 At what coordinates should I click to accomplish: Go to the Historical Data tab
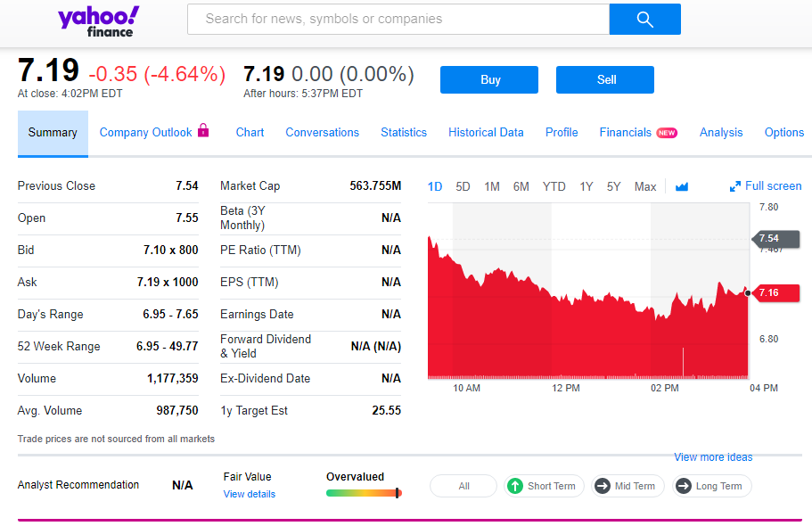click(x=486, y=132)
